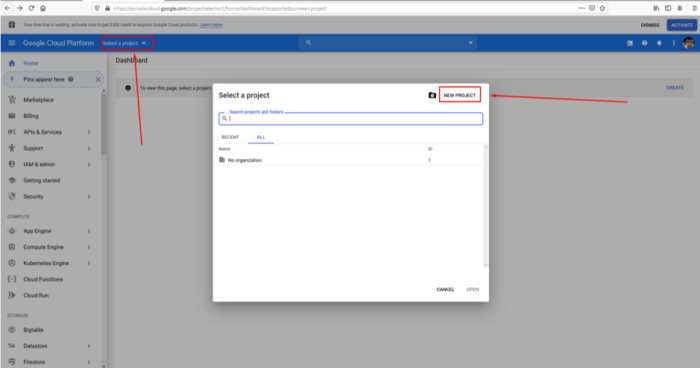
Task: Open Cloud Functions in sidebar
Action: (x=43, y=279)
